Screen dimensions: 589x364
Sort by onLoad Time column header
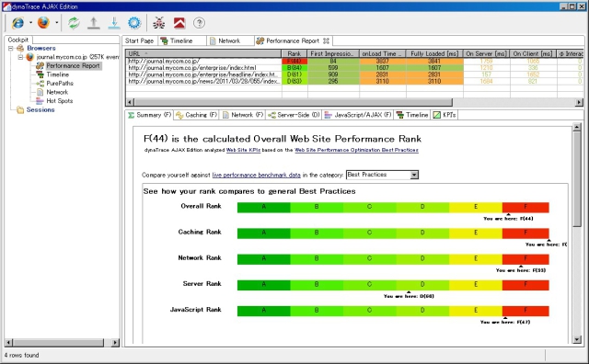[383, 53]
